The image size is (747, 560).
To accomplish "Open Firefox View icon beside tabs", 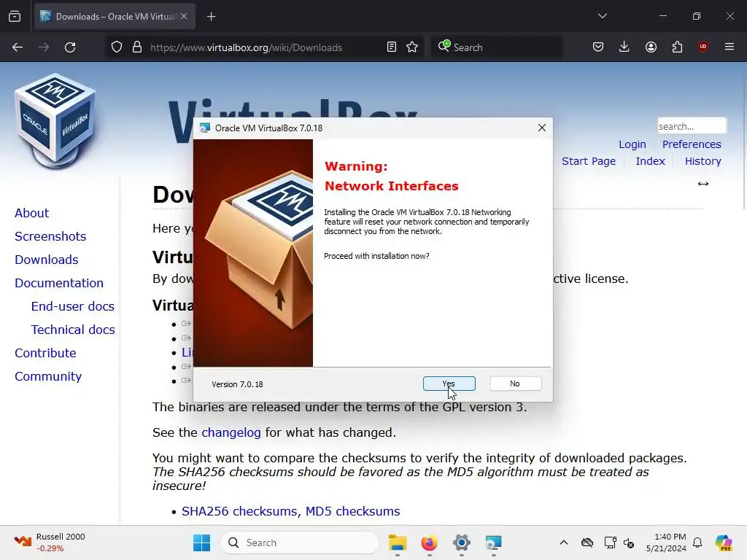I will pyautogui.click(x=15, y=16).
